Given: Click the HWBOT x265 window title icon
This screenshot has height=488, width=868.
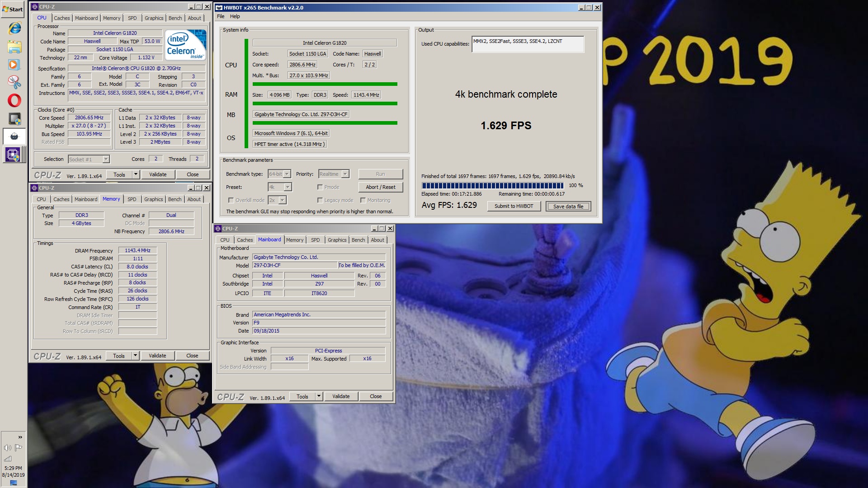Looking at the screenshot, I should click(219, 8).
